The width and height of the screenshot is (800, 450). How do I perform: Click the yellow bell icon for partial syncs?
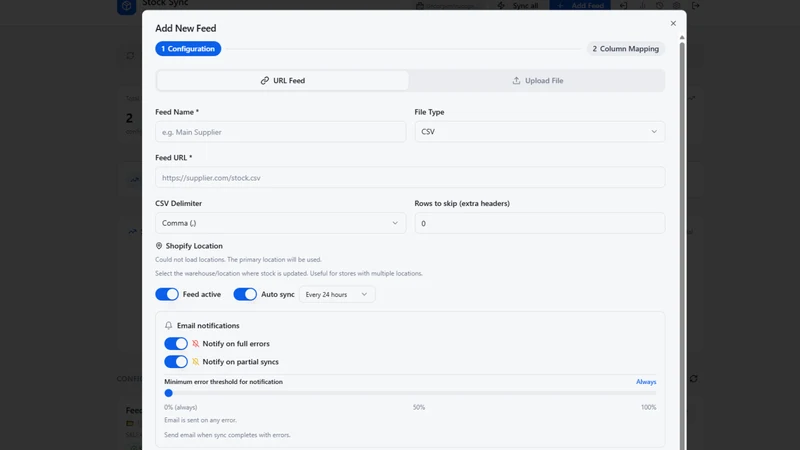pos(195,362)
